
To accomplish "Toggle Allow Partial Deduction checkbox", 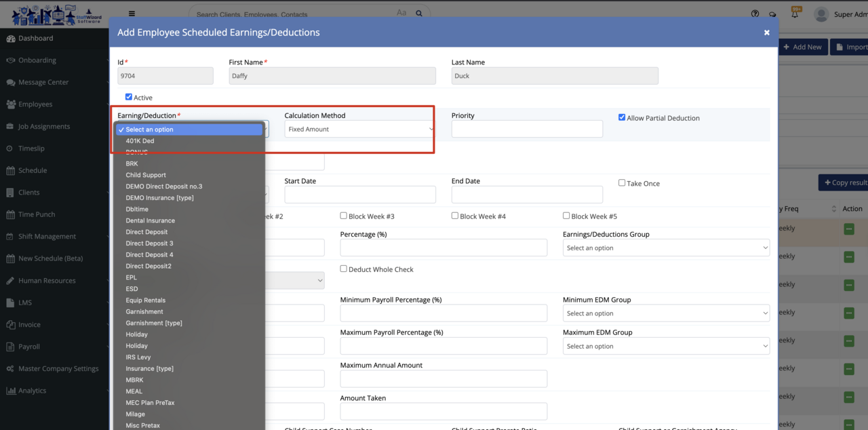I will [622, 117].
